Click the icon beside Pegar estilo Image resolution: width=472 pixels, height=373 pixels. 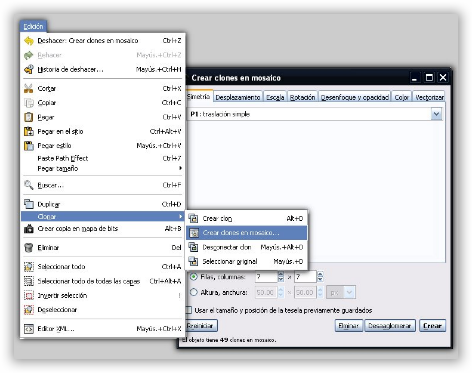(x=29, y=146)
